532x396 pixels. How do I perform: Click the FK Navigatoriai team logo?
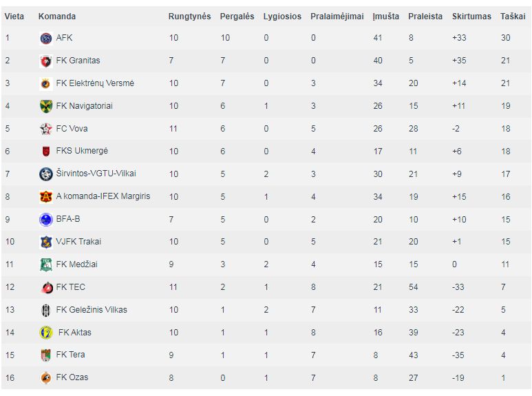[46, 106]
